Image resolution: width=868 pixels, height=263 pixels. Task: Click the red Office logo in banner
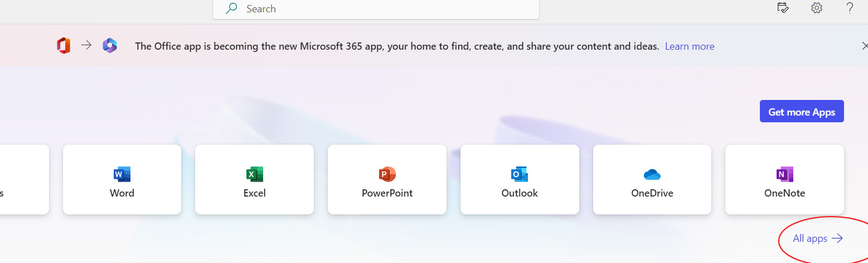click(64, 46)
